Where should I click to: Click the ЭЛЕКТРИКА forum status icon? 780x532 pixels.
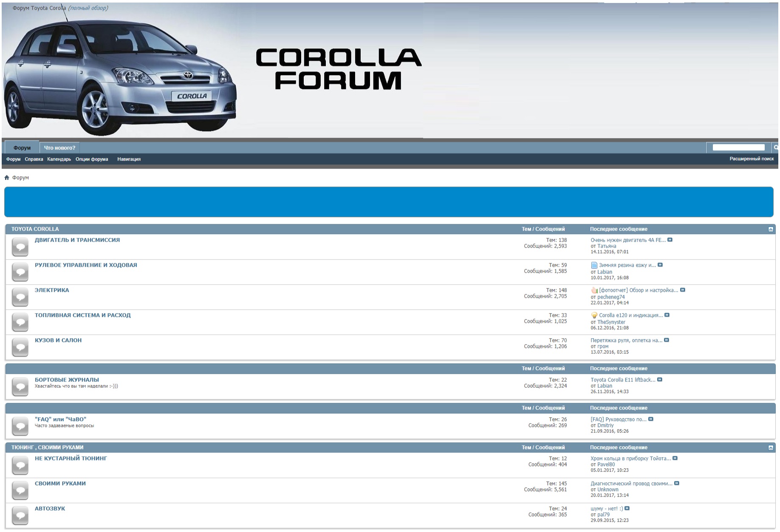coord(20,297)
